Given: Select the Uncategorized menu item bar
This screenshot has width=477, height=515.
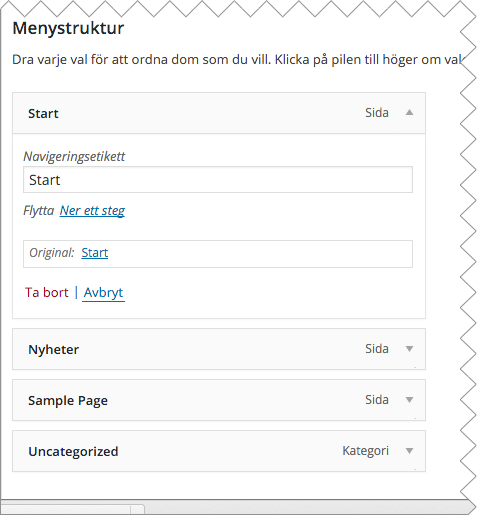Looking at the screenshot, I should [x=219, y=451].
